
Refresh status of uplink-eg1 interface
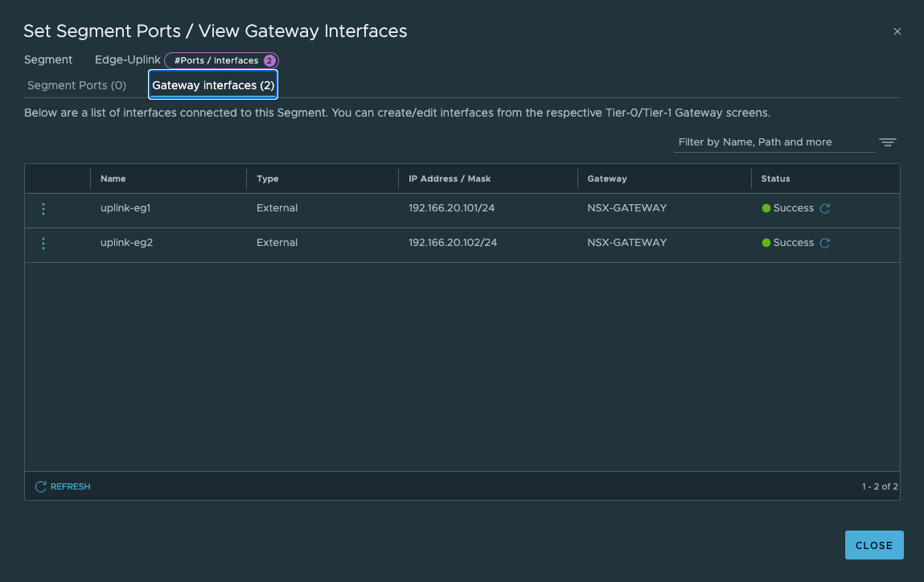point(825,208)
